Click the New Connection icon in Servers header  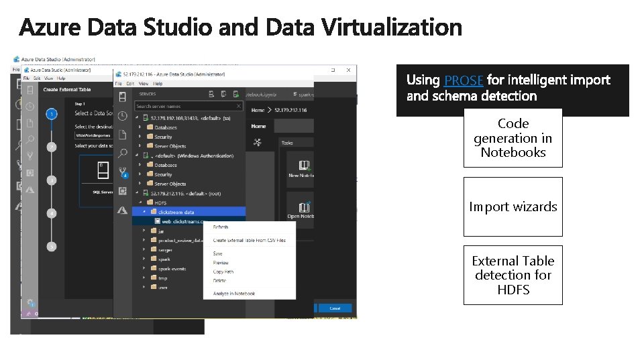pos(211,94)
